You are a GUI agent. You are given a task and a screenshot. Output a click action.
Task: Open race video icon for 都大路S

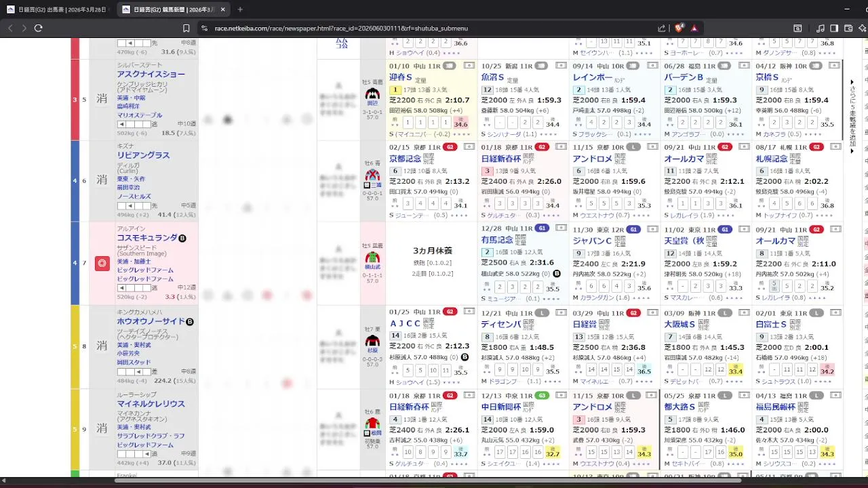(744, 395)
